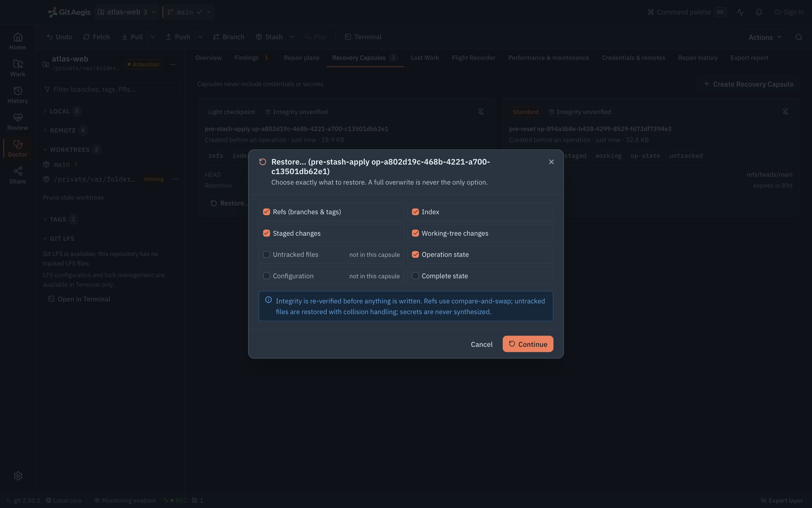The image size is (812, 508).
Task: Click Open in Terminal link
Action: (79, 299)
